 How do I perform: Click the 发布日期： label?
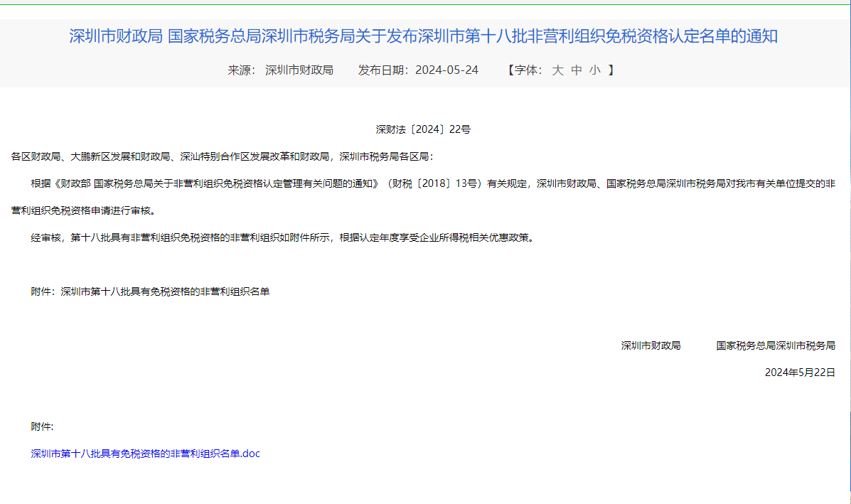click(384, 70)
